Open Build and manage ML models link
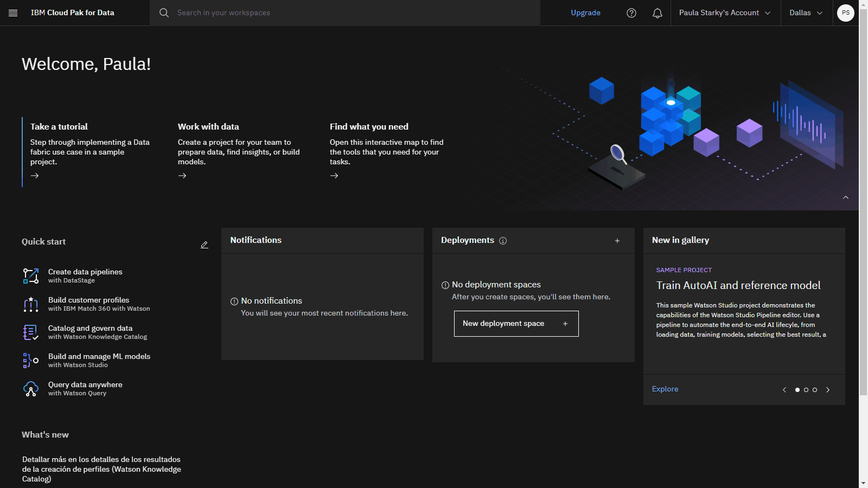The width and height of the screenshot is (868, 488). [x=99, y=356]
